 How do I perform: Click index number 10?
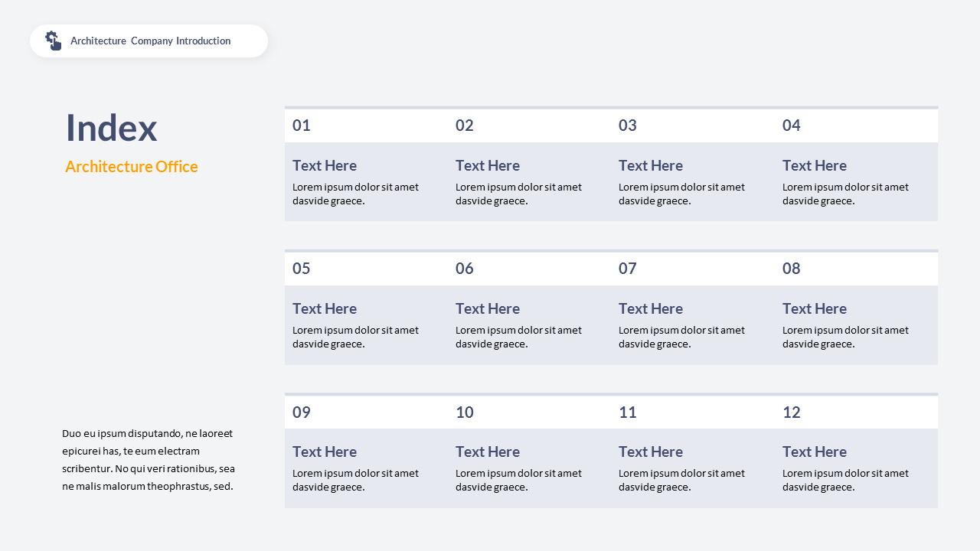pos(465,412)
